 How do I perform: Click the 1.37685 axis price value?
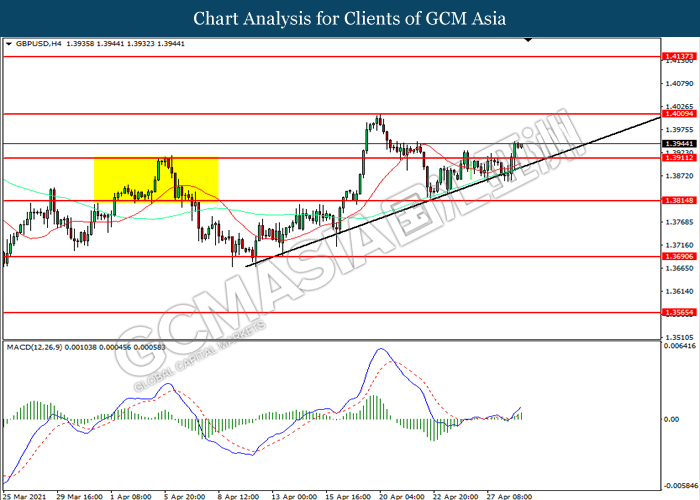click(679, 222)
